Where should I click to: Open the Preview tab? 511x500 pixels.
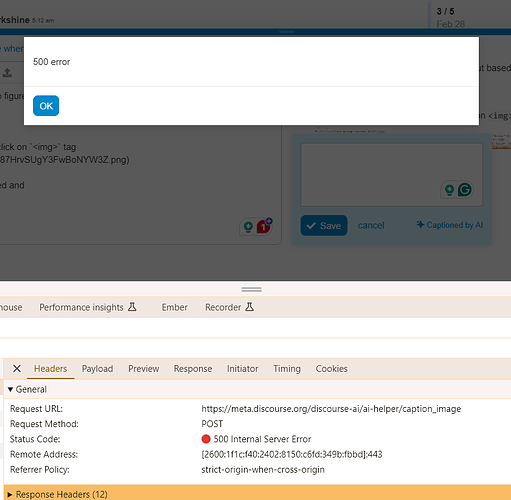pos(144,369)
